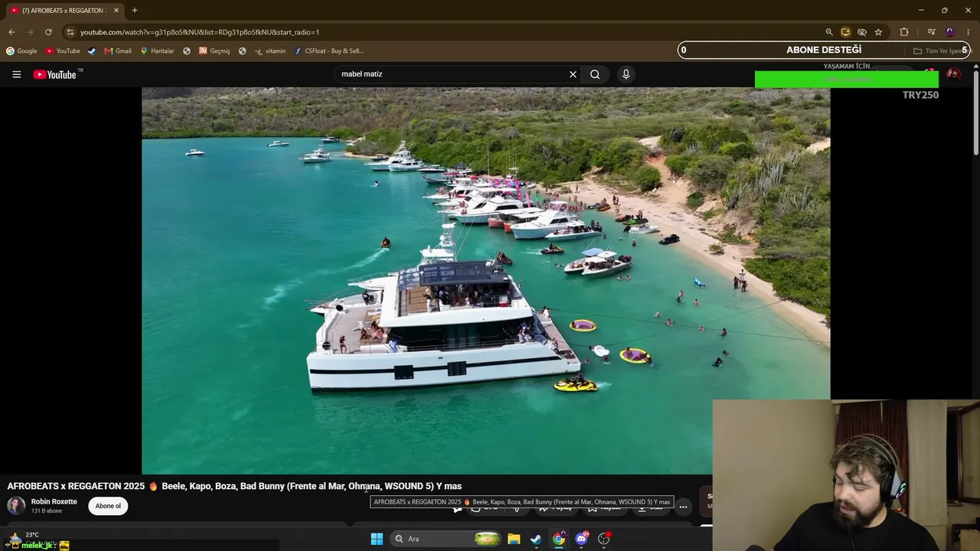
Task: Open a new browser tab
Action: pos(135,11)
